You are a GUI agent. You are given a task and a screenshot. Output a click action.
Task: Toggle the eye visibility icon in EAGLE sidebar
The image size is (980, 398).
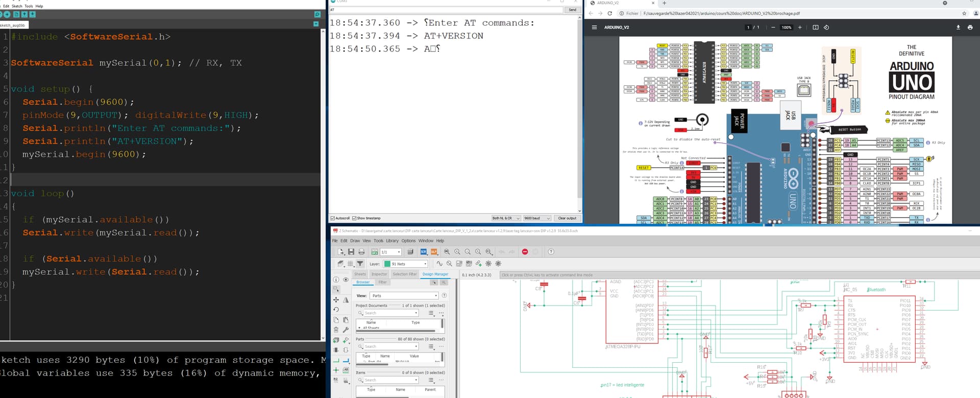346,279
